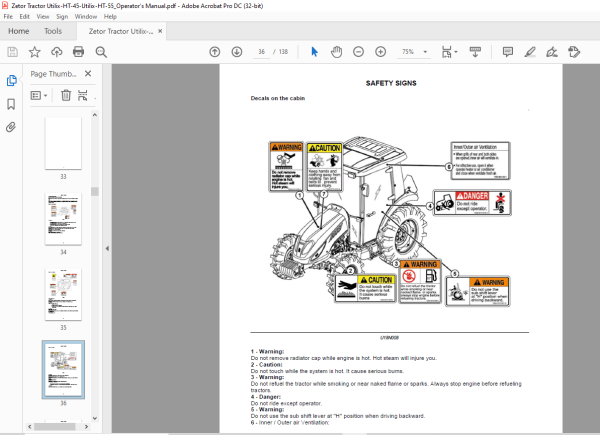Image resolution: width=600 pixels, height=435 pixels.
Task: Open the Edit menu
Action: pyautogui.click(x=24, y=16)
